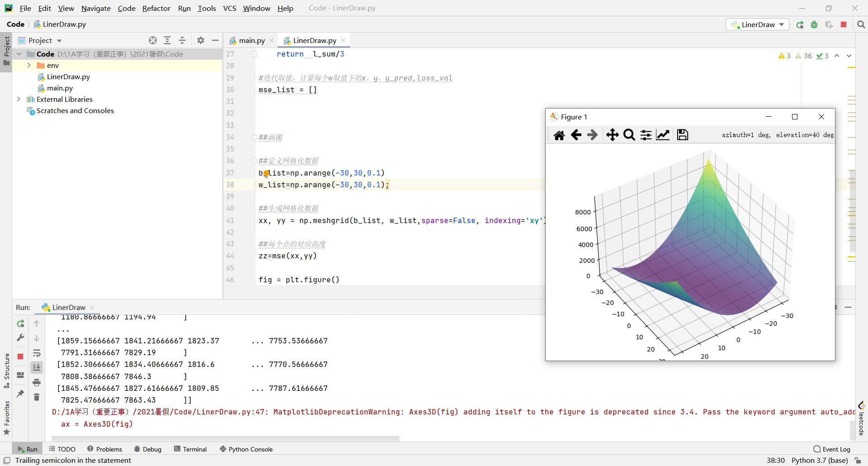Open the Refactor menu
The height and width of the screenshot is (466, 868).
click(156, 8)
